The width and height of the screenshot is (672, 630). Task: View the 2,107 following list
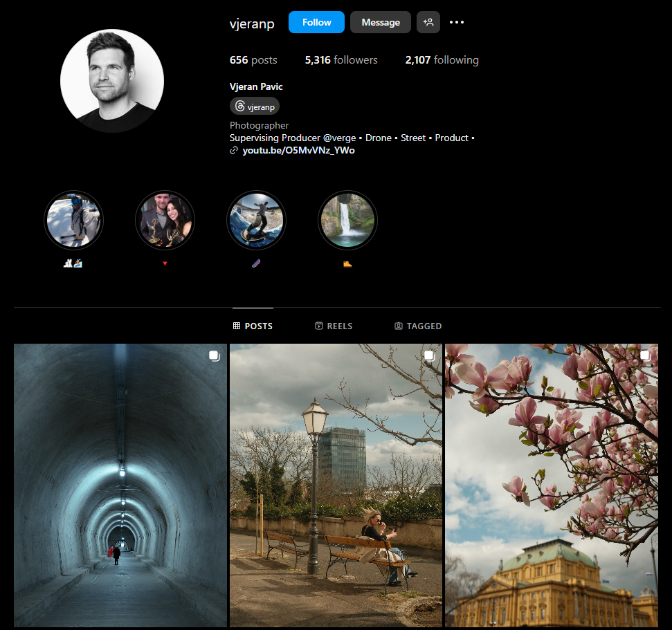pyautogui.click(x=442, y=60)
